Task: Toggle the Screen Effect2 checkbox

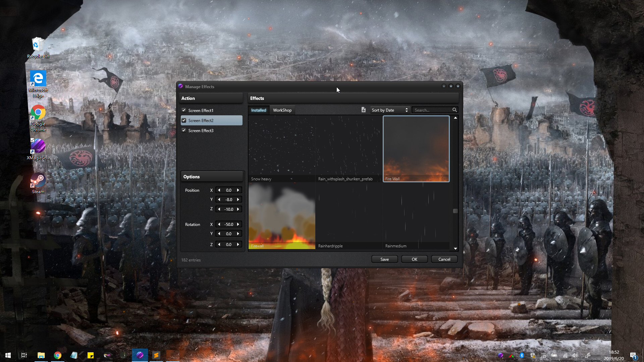Action: point(184,120)
